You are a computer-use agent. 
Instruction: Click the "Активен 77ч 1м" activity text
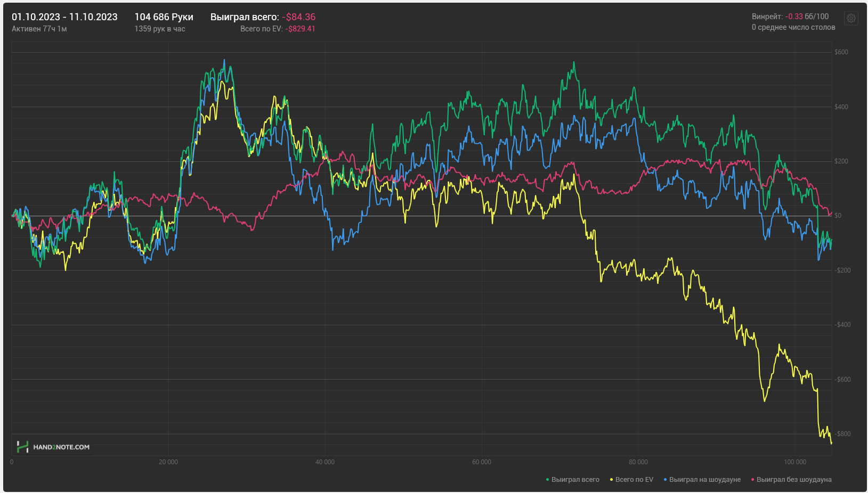coord(39,29)
